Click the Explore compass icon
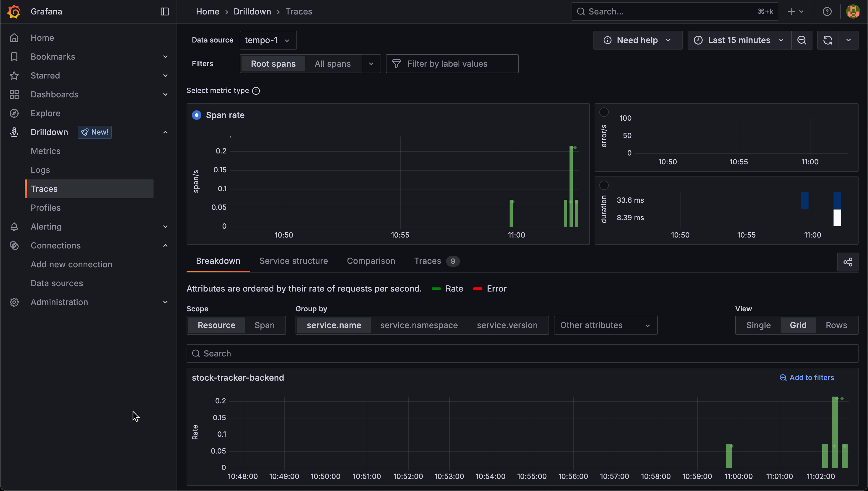 (x=14, y=113)
